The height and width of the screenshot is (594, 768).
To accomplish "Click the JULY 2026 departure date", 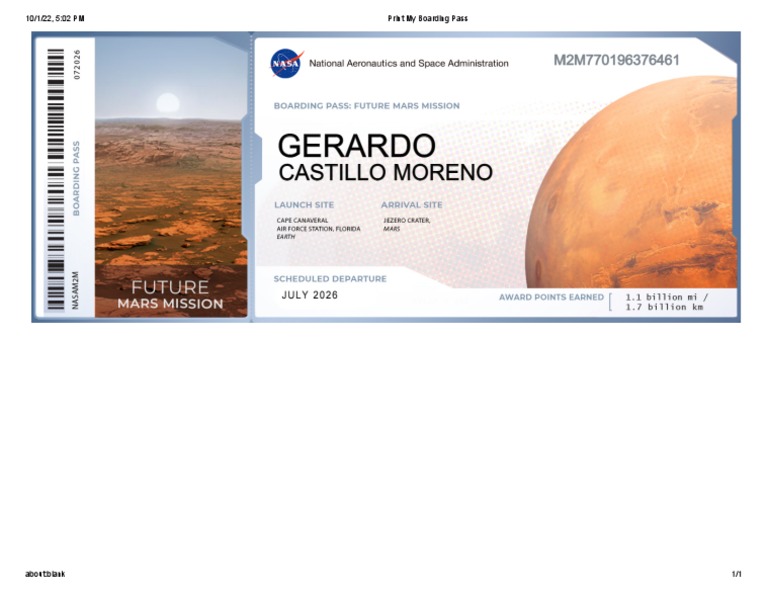I will (310, 295).
